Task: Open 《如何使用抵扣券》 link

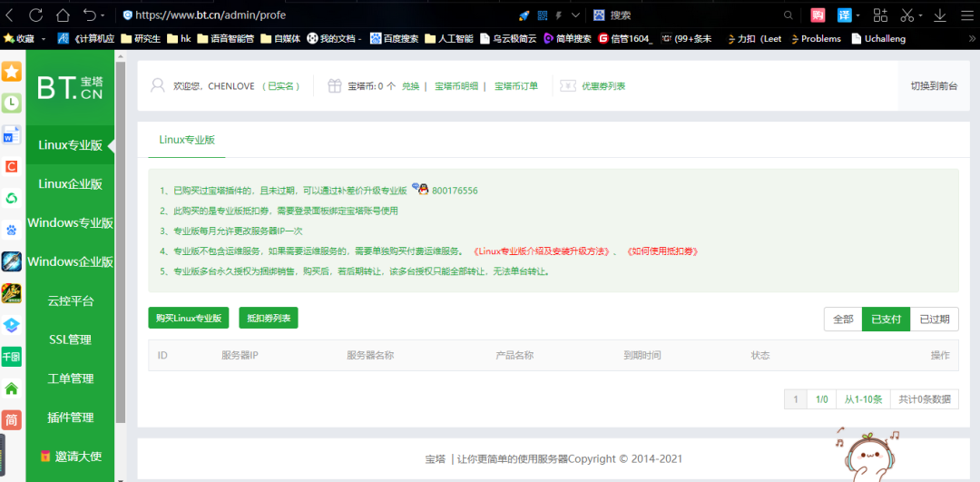Action: pyautogui.click(x=661, y=251)
